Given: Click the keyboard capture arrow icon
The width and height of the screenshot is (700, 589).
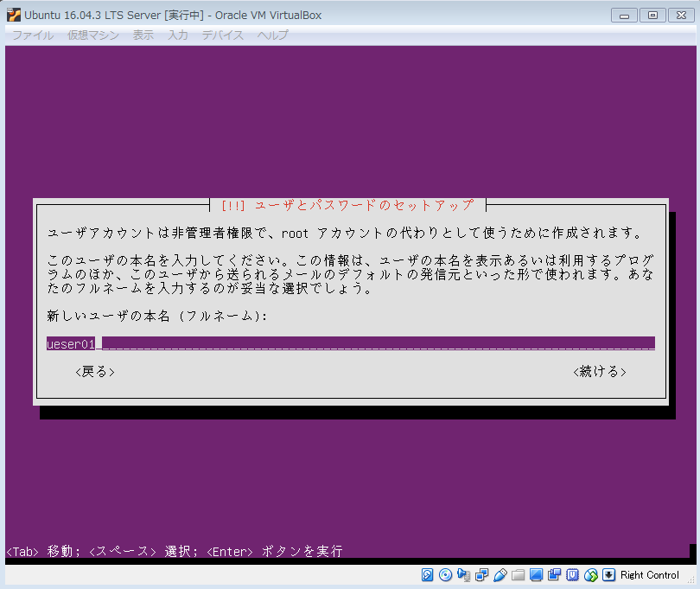Looking at the screenshot, I should (x=609, y=575).
